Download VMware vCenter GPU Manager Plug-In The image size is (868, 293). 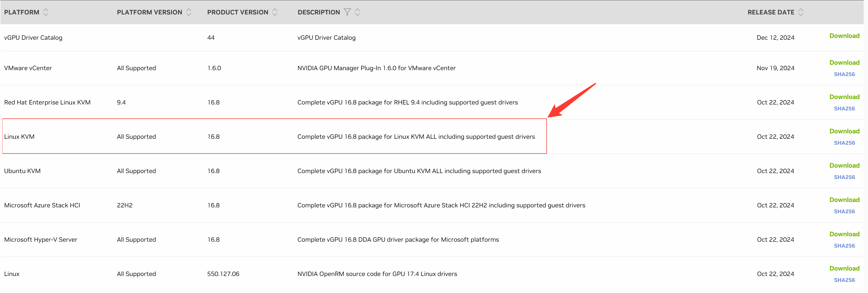pos(844,62)
